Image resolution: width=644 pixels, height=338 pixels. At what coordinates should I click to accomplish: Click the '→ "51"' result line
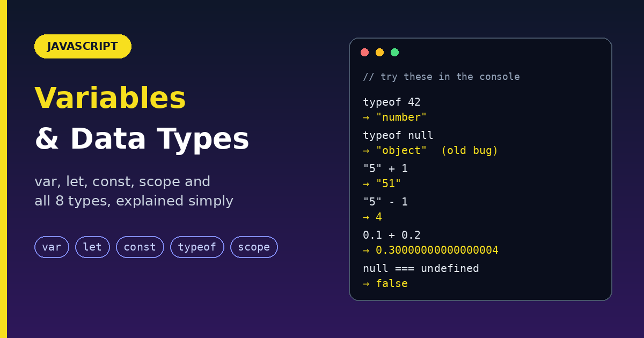tap(382, 183)
